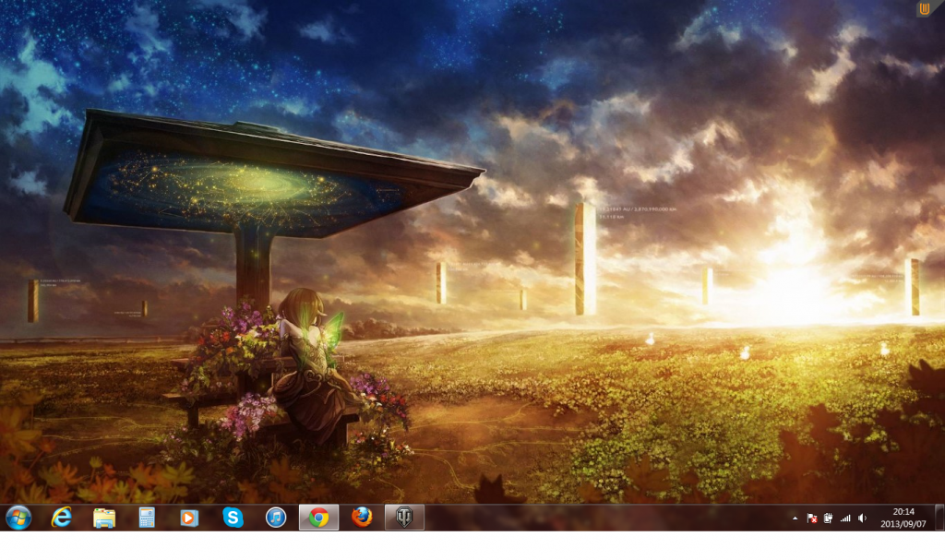Image resolution: width=945 pixels, height=560 pixels.
Task: Click the orange U icon in the top-right corner
Action: [x=924, y=8]
